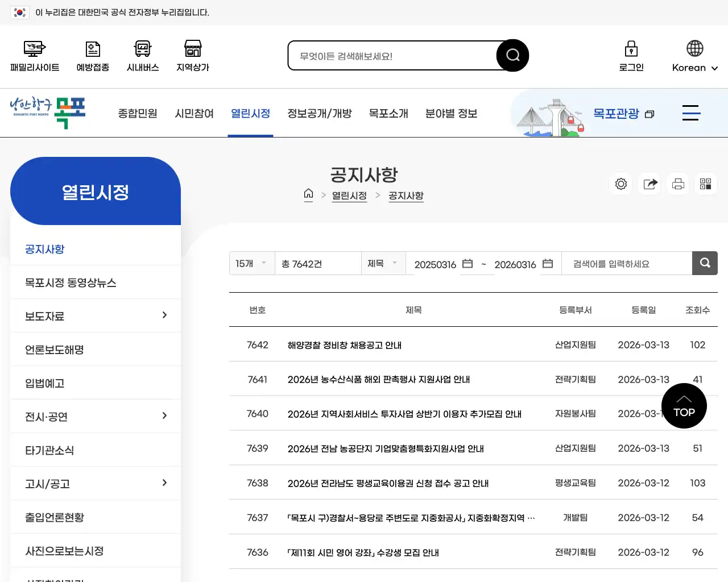
Task: Select the 예방접종 vaccination icon
Action: pos(92,48)
